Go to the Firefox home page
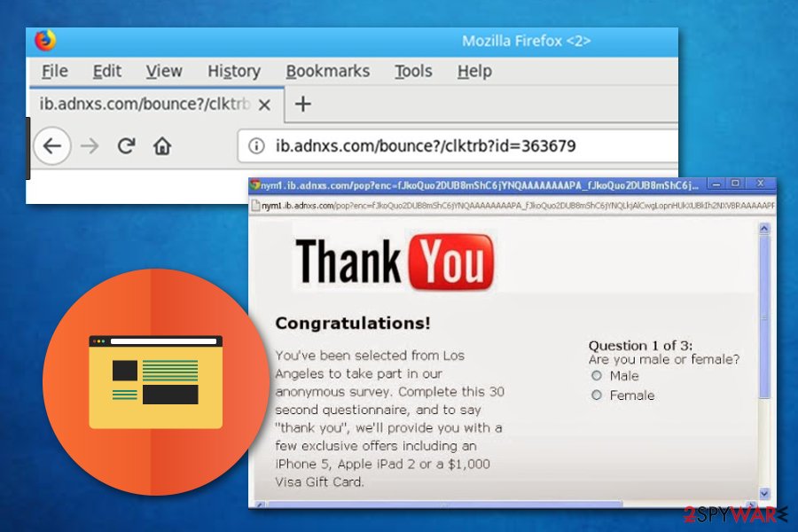 tap(162, 146)
